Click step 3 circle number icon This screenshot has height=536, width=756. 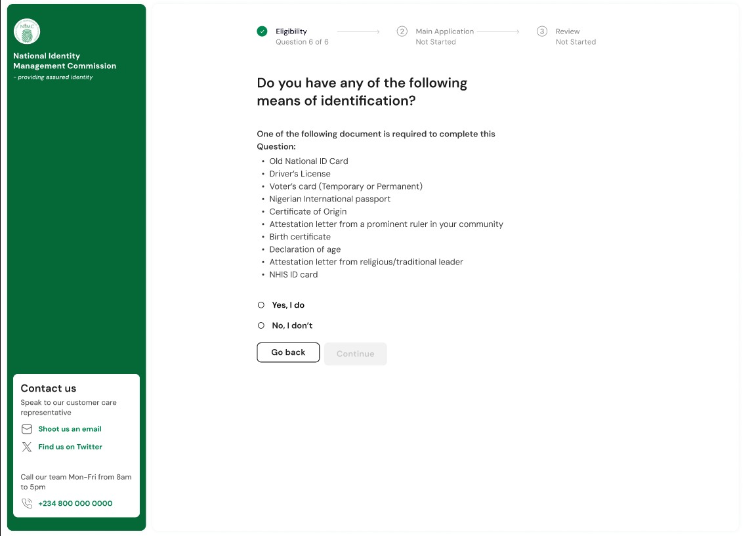tap(542, 31)
